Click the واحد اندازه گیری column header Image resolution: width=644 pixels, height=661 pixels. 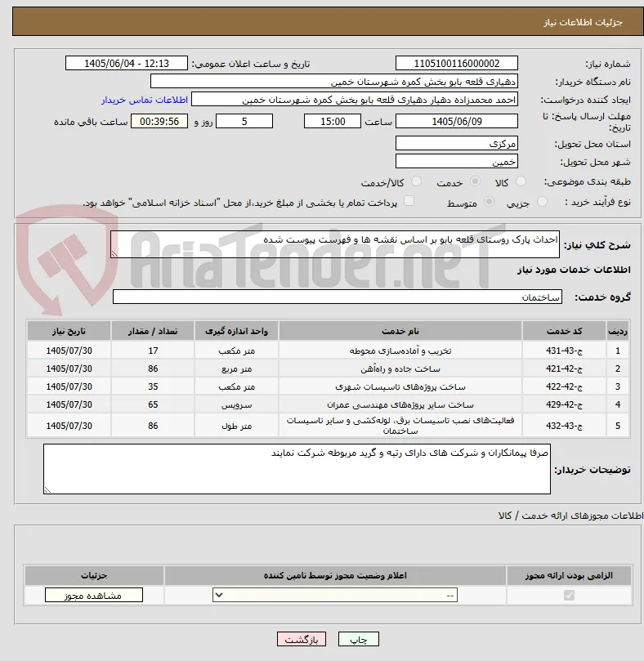click(x=237, y=331)
